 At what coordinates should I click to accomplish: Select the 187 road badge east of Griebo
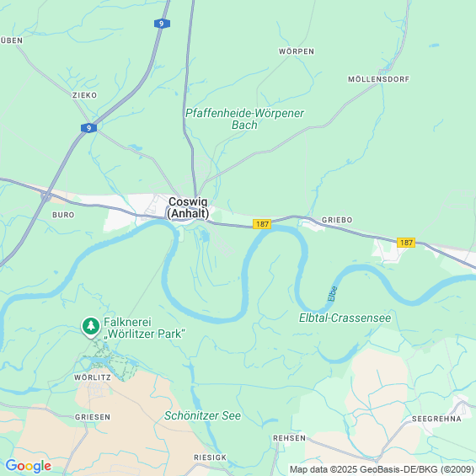(x=406, y=243)
